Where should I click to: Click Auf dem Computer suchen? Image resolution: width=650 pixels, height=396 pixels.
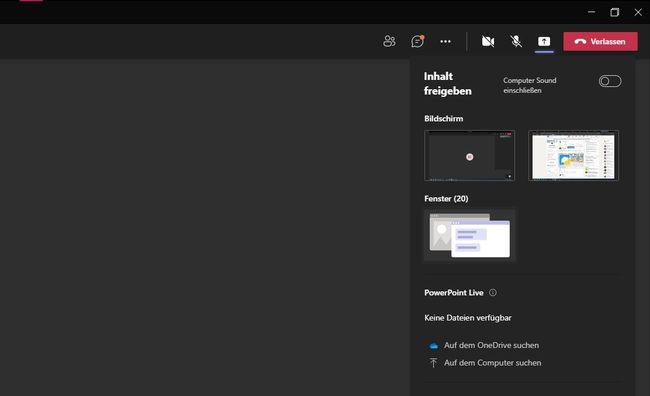[x=492, y=362]
